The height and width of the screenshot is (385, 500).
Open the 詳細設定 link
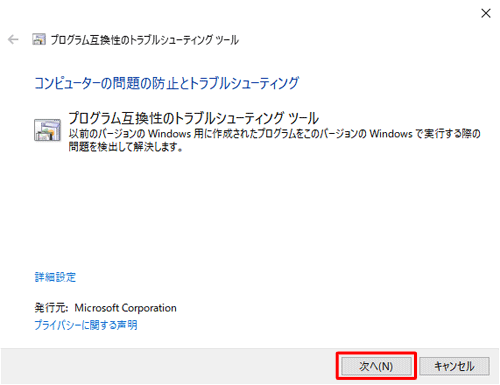[x=55, y=277]
